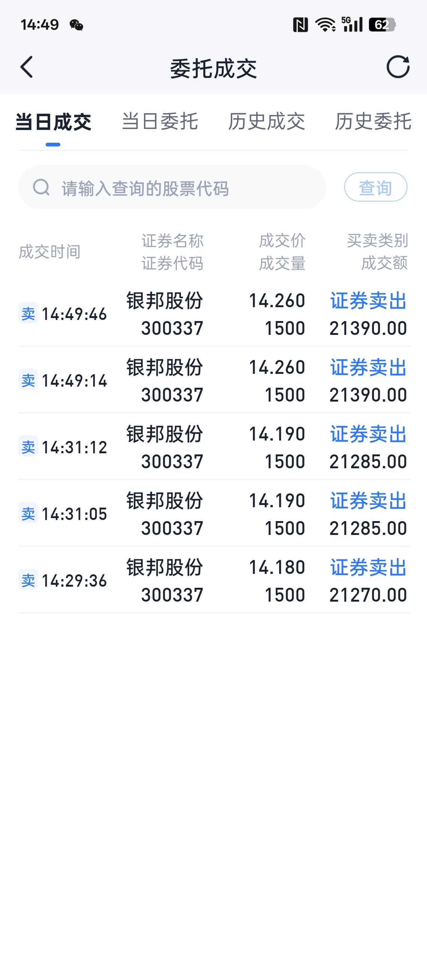The image size is (427, 980).
Task: Click the 查询 button
Action: pyautogui.click(x=376, y=187)
